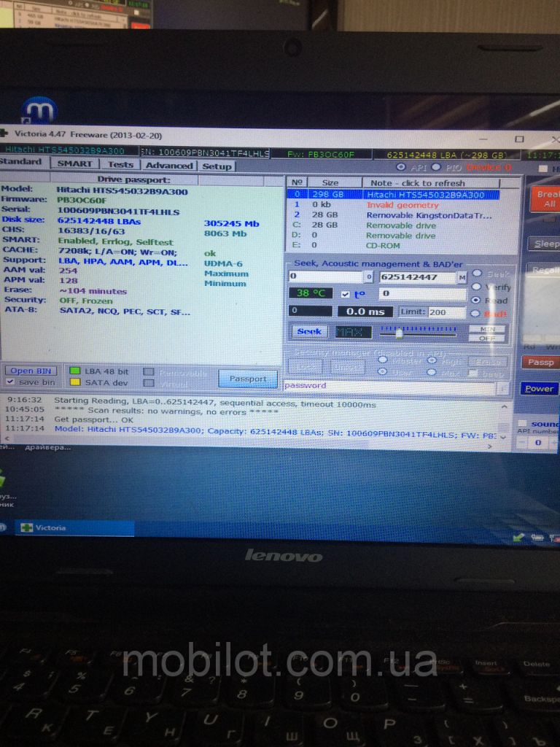Click the green LBA 48 bit indicator
Viewport: 560px width, 747px height.
(x=75, y=371)
